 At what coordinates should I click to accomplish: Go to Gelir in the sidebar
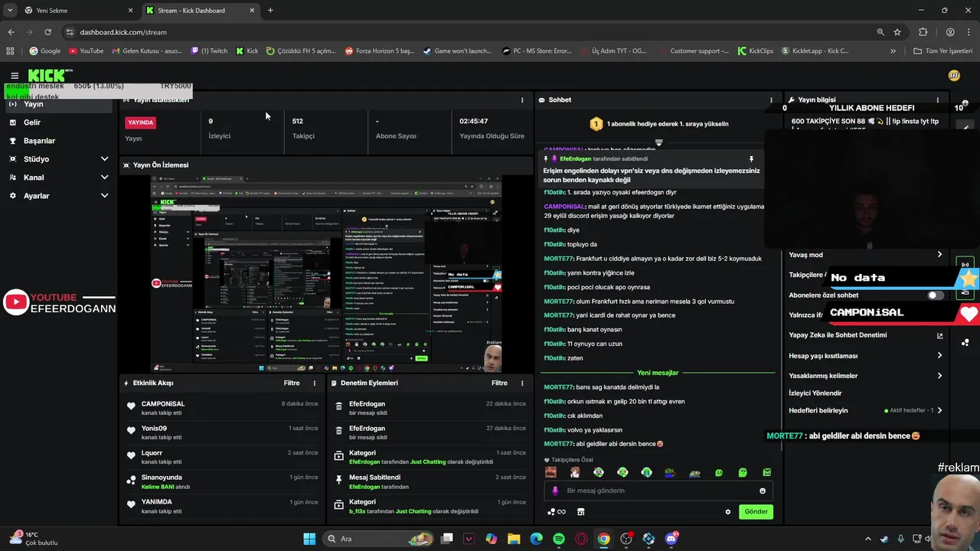point(60,122)
